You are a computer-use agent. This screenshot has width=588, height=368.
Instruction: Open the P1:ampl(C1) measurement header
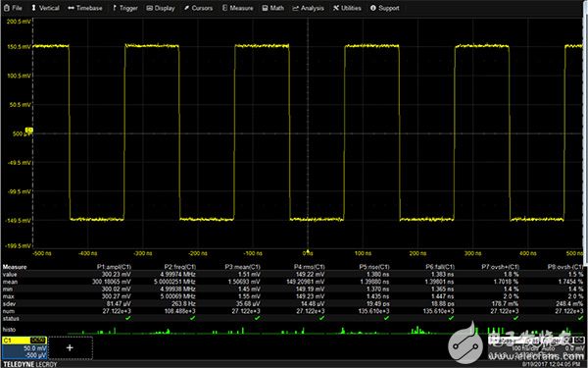point(114,267)
